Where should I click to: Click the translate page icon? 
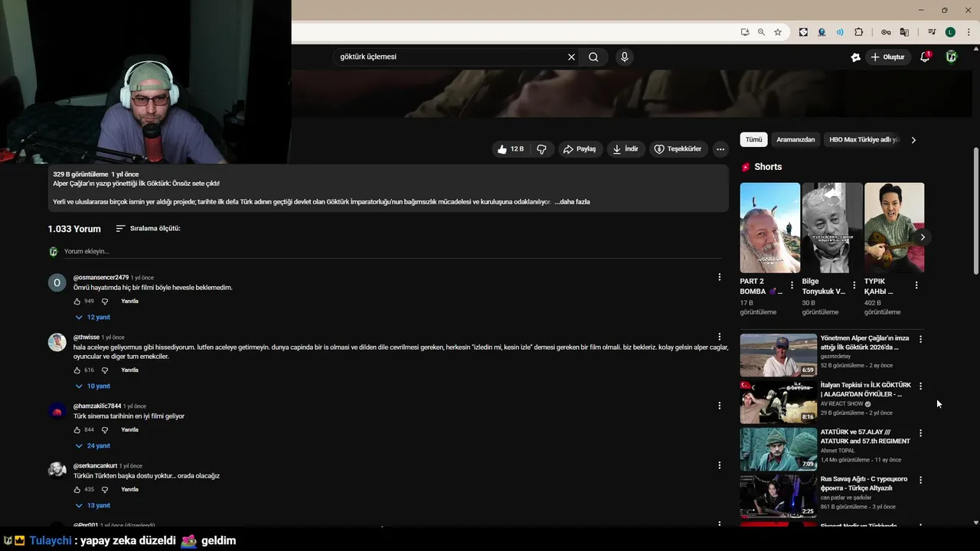tap(904, 32)
